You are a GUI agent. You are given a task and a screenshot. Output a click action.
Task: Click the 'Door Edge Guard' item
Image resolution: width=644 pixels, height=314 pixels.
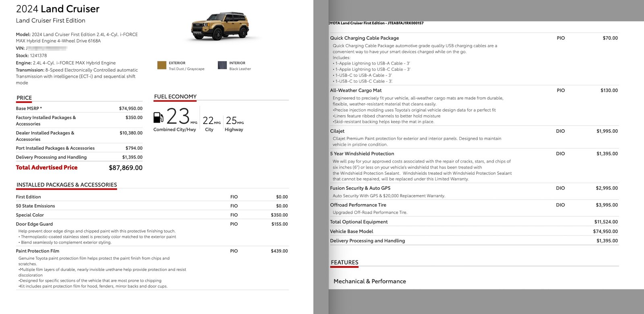click(x=34, y=224)
